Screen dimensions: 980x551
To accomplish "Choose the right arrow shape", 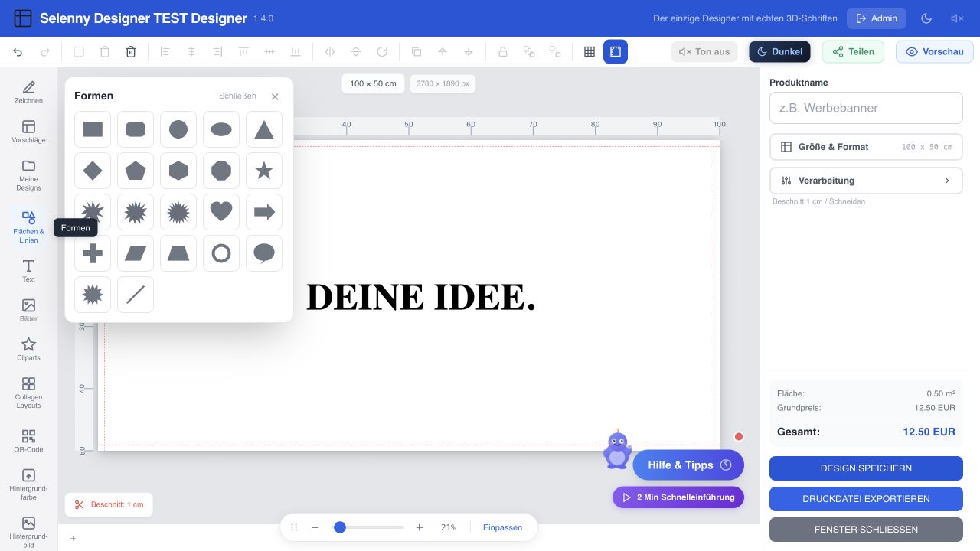I will click(264, 212).
